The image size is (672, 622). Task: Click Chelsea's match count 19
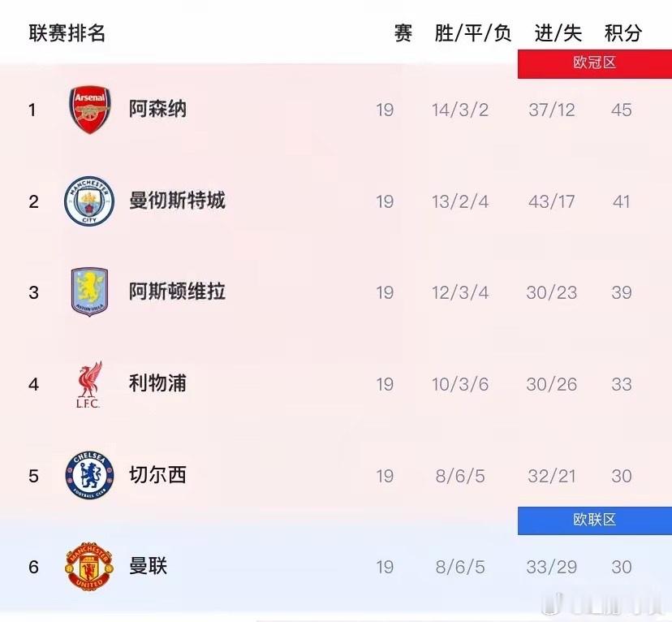click(x=383, y=476)
